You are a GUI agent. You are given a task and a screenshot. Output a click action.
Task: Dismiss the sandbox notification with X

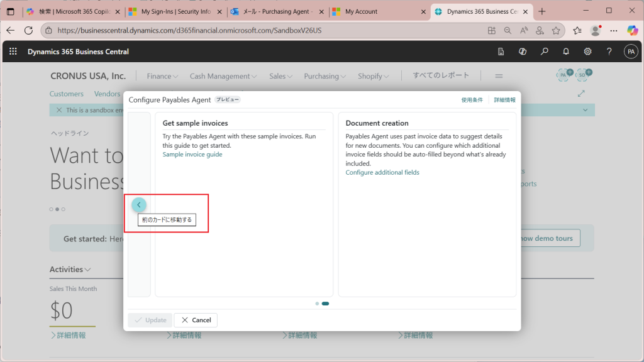click(x=58, y=110)
